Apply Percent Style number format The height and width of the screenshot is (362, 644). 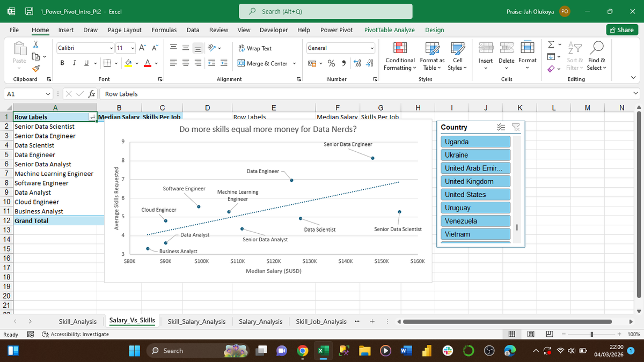click(332, 63)
